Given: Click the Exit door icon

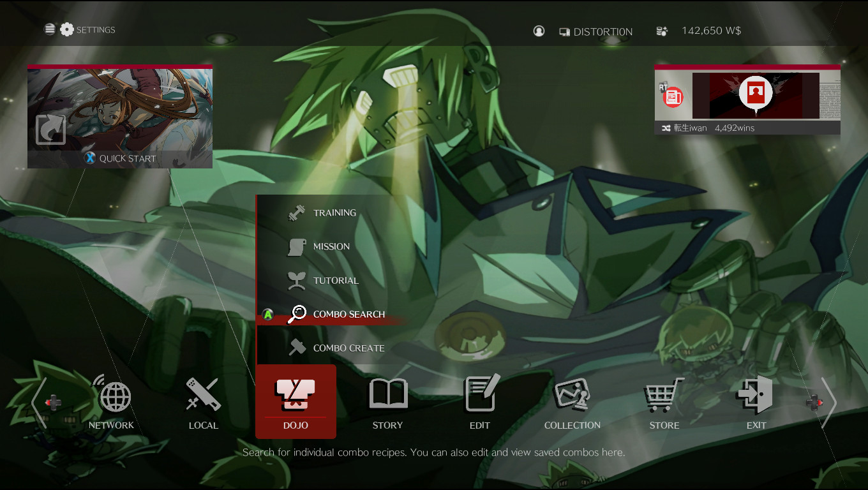Looking at the screenshot, I should pos(756,394).
